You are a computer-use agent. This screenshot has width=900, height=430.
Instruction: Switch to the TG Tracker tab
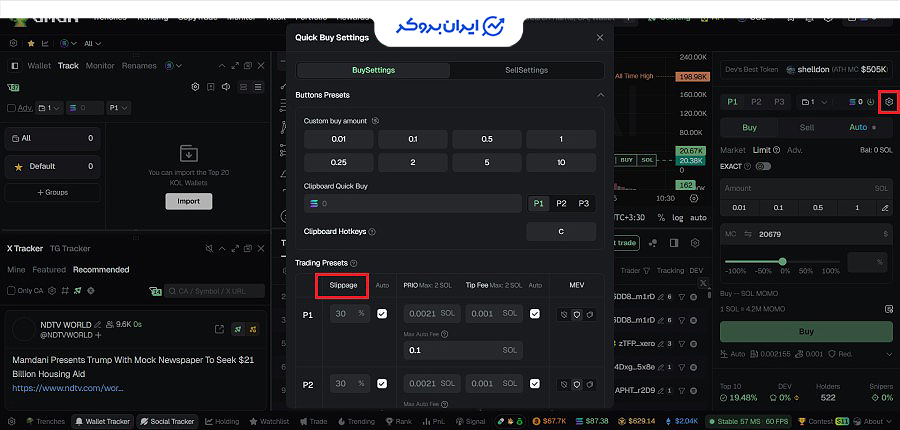tap(70, 249)
